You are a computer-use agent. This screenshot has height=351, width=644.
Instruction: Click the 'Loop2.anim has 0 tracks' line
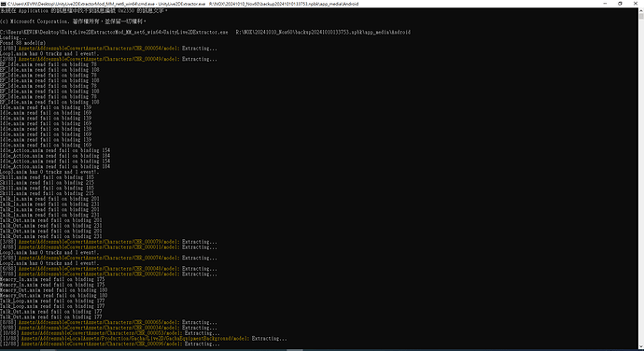coord(49,263)
